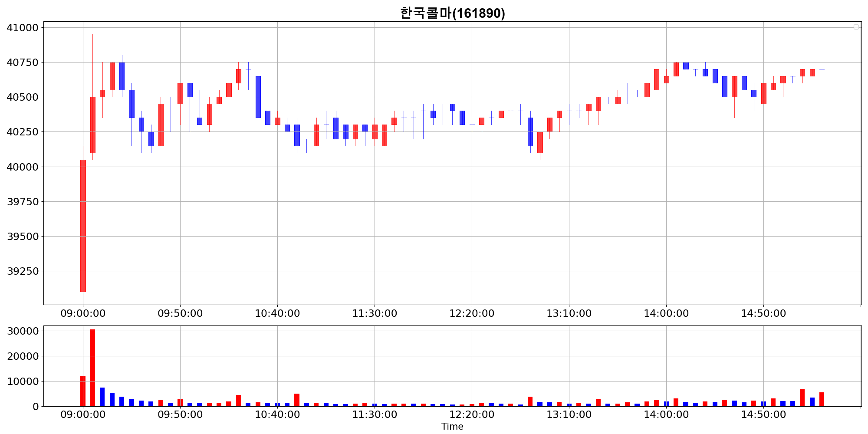Select the tallest red volume bar near 30000
Image resolution: width=868 pixels, height=434 pixels.
click(x=92, y=368)
